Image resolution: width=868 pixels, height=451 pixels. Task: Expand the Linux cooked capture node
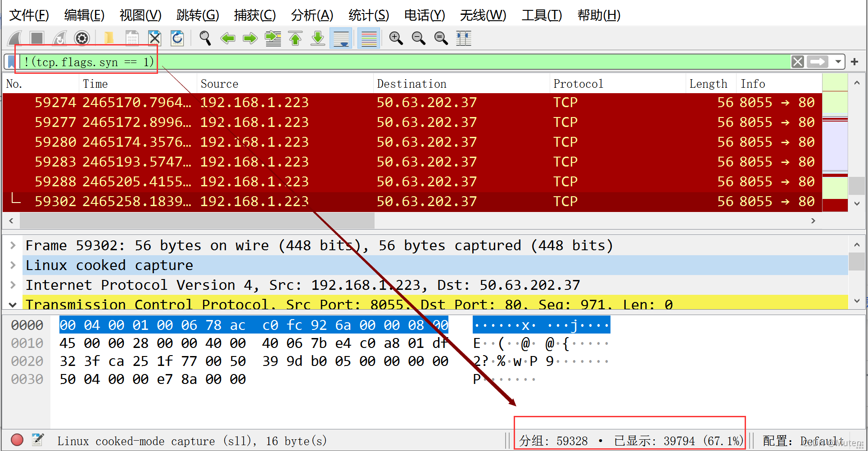[x=13, y=266]
